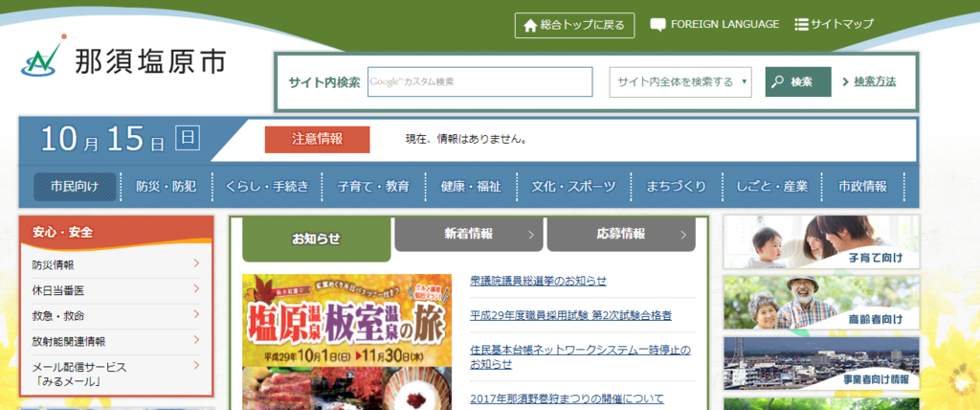Viewport: 980px width, 410px height.
Task: Click the arrow next to 防災情報
Action: tap(196, 263)
